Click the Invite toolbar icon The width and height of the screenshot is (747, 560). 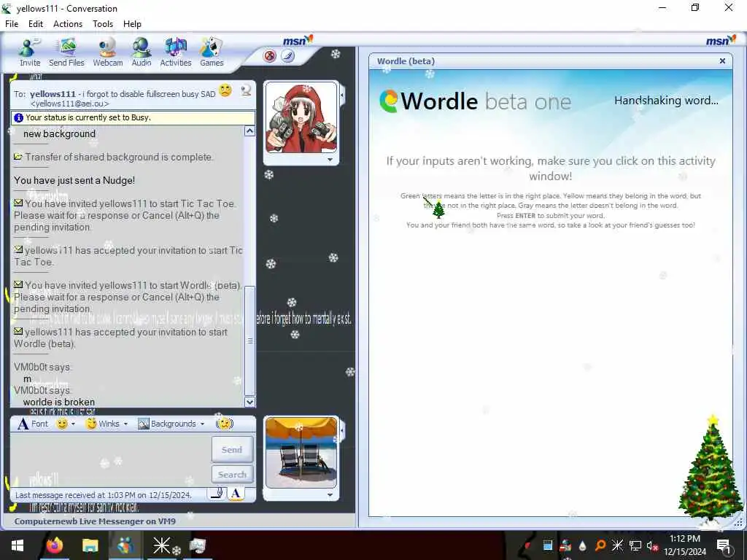29,52
